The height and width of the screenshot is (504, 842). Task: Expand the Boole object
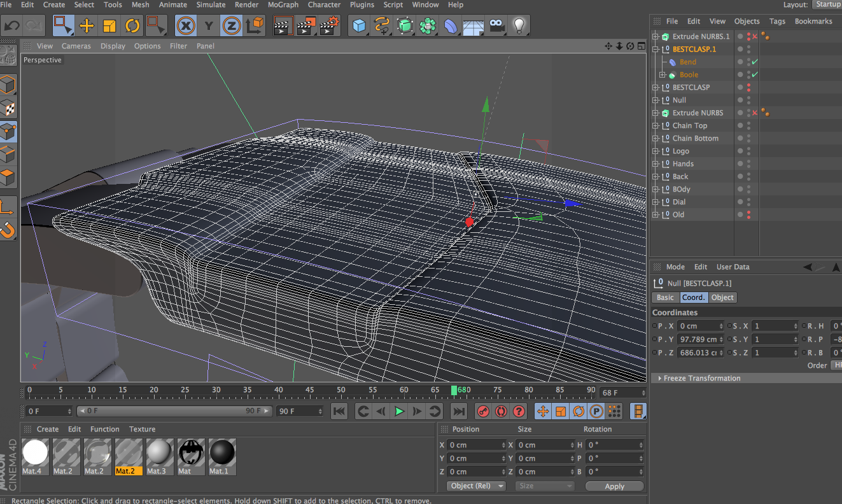[x=663, y=74]
